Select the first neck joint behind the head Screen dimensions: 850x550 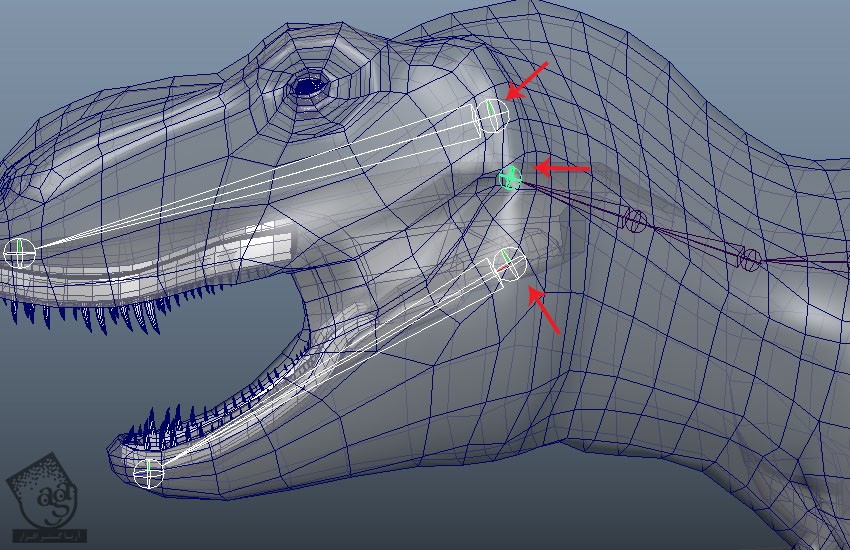point(635,220)
